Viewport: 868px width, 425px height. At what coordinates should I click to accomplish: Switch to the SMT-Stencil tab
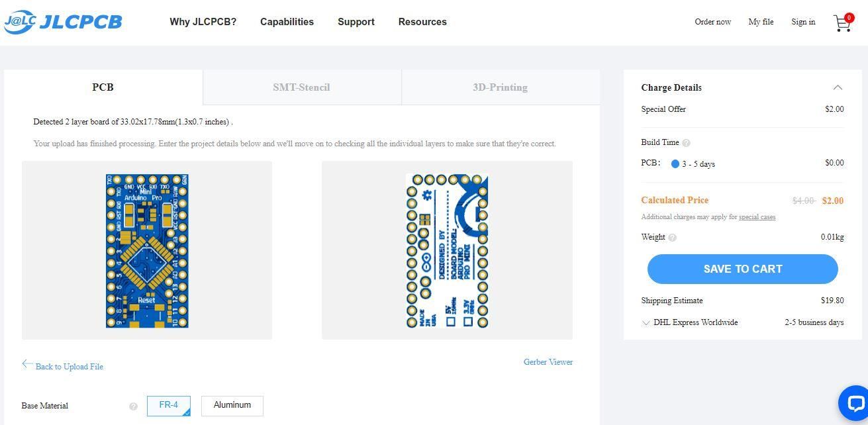tap(301, 87)
